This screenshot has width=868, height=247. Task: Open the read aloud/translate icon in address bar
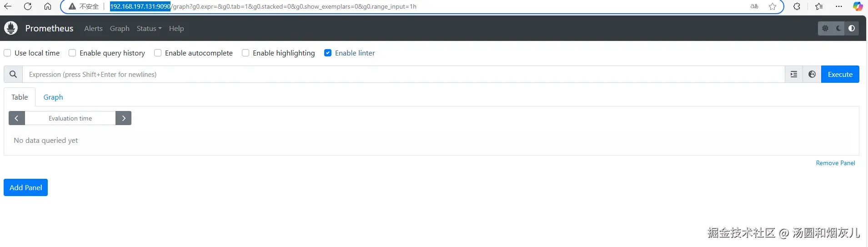[x=754, y=6]
